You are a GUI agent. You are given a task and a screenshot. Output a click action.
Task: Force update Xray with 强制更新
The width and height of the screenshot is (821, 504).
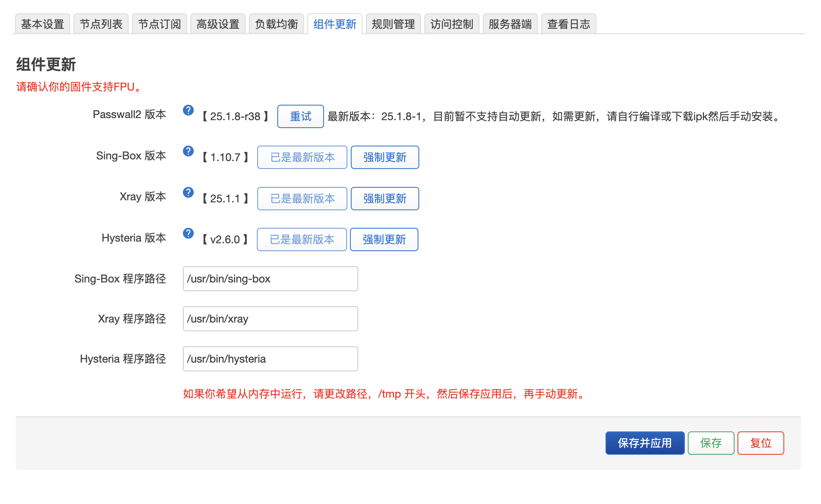click(385, 199)
